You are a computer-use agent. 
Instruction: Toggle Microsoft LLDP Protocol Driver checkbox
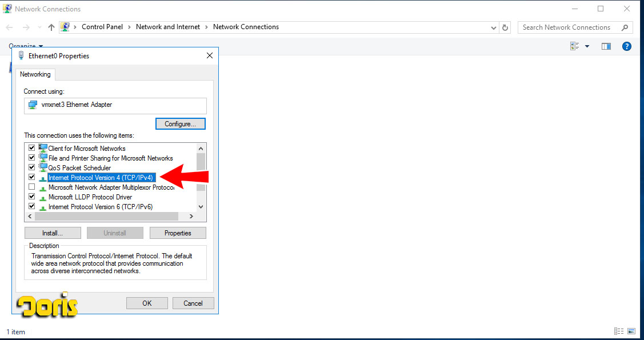31,197
